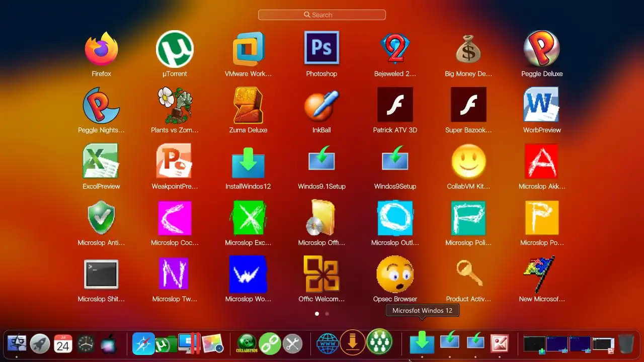Click Launchpad rocket in the dock

40,344
